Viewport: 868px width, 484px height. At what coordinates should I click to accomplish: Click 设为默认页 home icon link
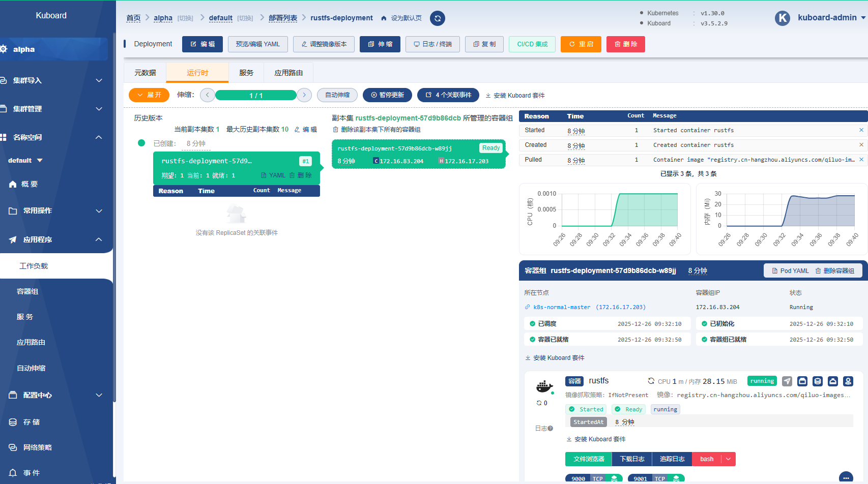401,18
